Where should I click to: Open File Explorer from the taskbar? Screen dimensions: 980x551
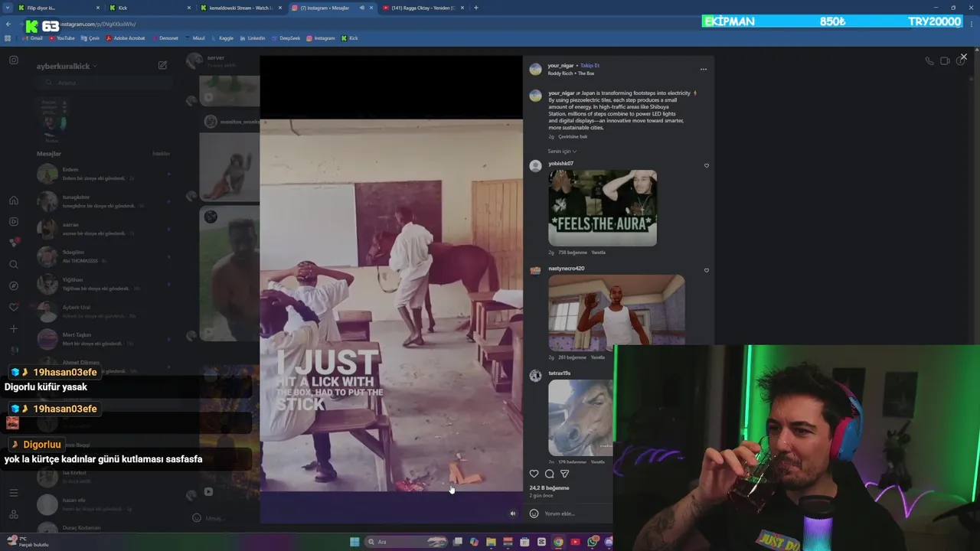click(491, 542)
